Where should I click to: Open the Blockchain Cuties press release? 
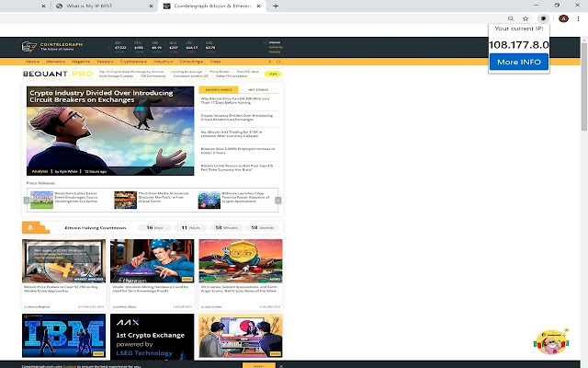[64, 200]
